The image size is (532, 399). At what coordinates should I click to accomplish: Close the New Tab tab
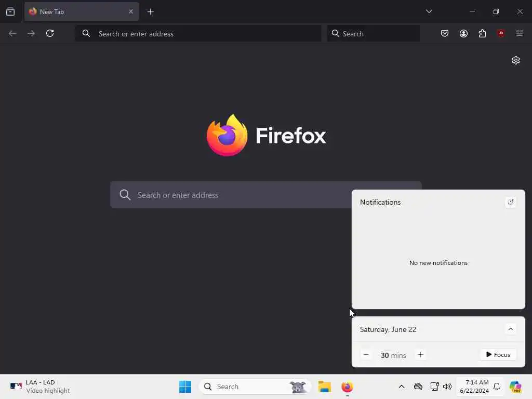click(130, 11)
